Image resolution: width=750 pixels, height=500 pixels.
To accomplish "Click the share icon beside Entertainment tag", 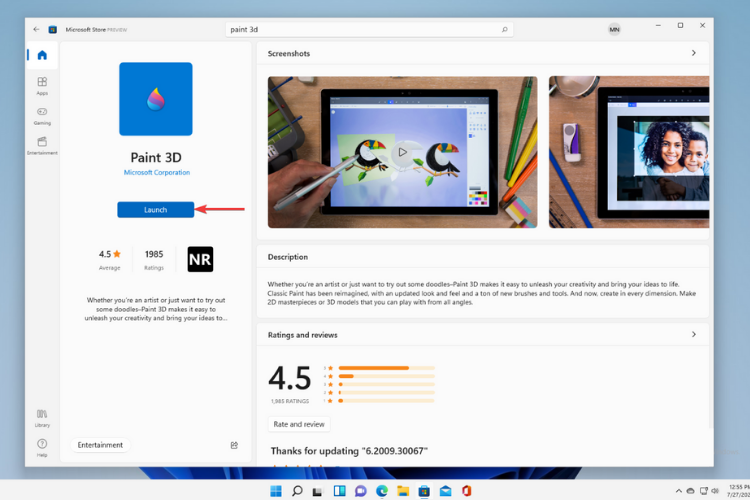I will pos(234,445).
